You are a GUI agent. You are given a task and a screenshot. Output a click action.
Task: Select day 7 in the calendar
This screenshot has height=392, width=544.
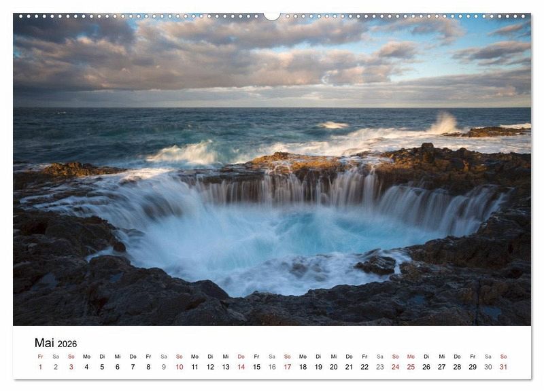[x=133, y=367]
